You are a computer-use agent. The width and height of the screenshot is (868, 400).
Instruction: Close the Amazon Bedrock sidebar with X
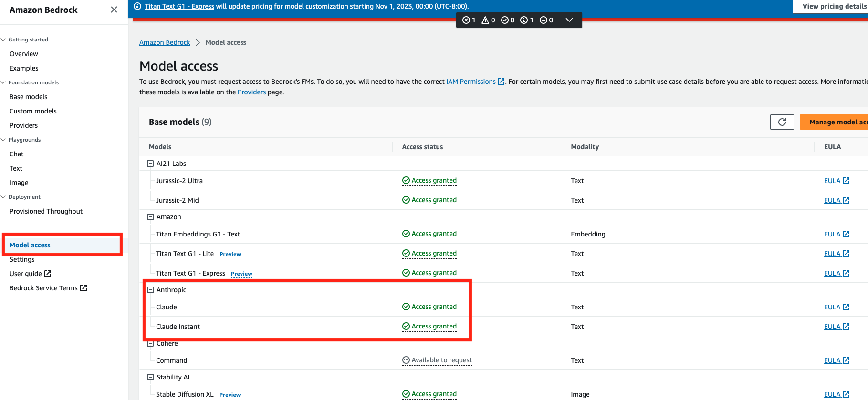tap(114, 10)
